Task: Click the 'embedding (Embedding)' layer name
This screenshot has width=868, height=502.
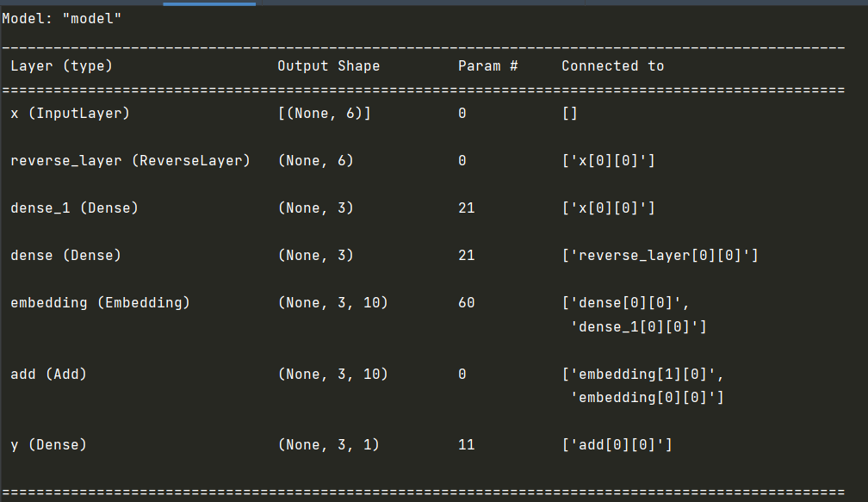Action: (x=100, y=303)
